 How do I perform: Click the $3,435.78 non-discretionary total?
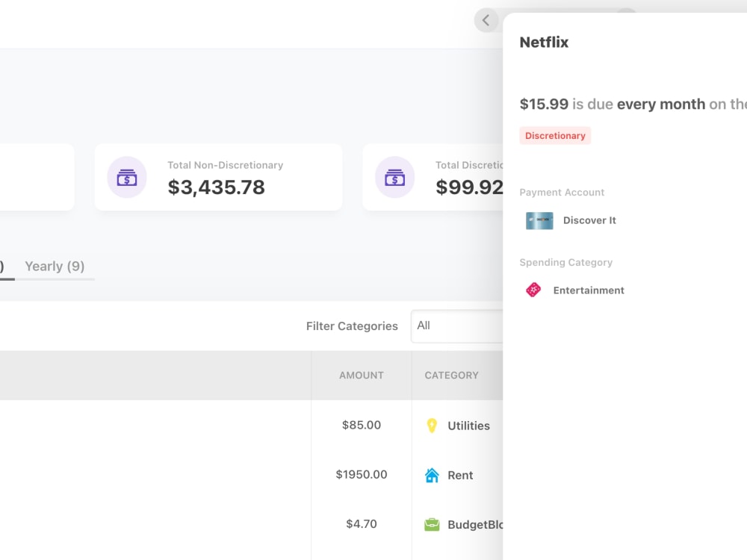point(217,187)
